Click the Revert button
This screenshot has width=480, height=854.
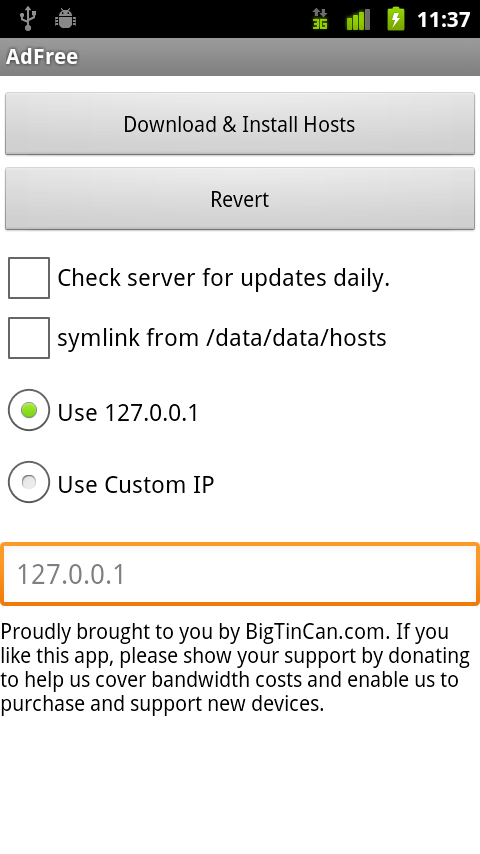[240, 199]
